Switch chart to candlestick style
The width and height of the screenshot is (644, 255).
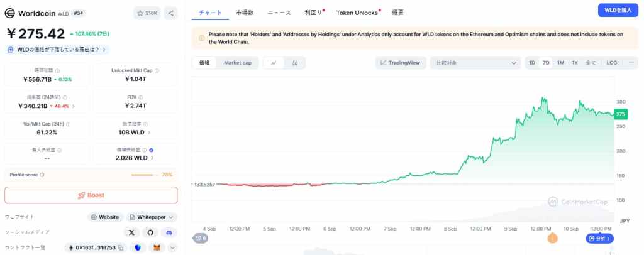pos(294,63)
